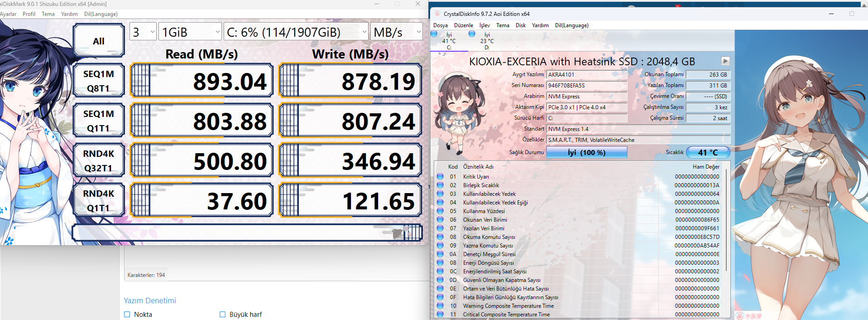Click status icon for 08 Okuma Komutu Sayısı
The image size is (868, 320).
click(x=440, y=237)
